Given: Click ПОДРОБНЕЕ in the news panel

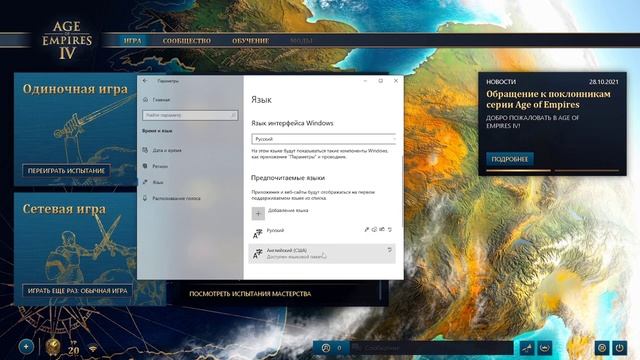Looking at the screenshot, I should 509,159.
